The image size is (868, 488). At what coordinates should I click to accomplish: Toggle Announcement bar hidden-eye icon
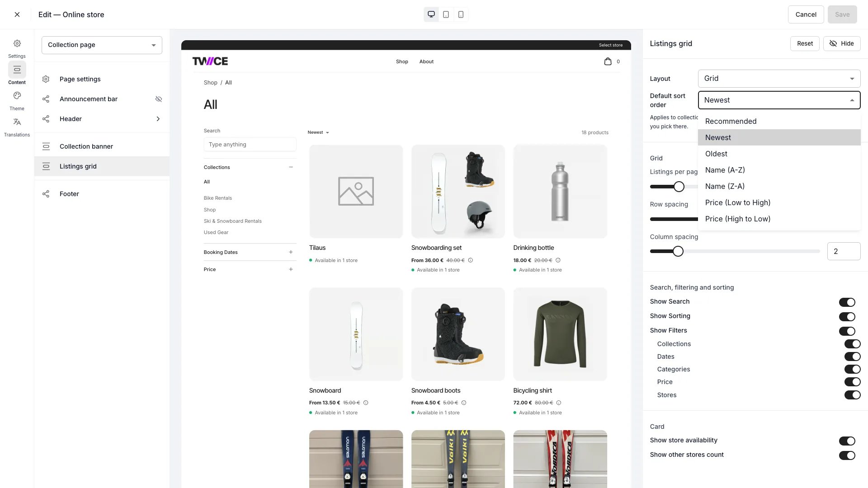(x=159, y=99)
